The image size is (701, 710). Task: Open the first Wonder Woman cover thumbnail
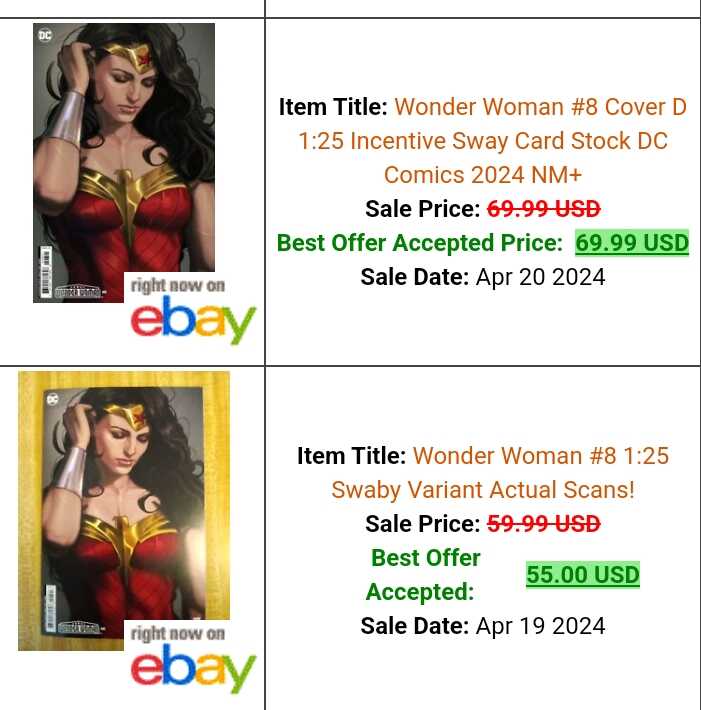click(x=124, y=163)
